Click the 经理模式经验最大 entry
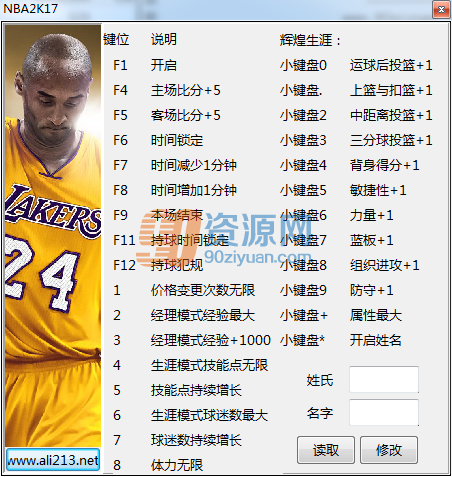This screenshot has height=477, width=452. tap(203, 315)
